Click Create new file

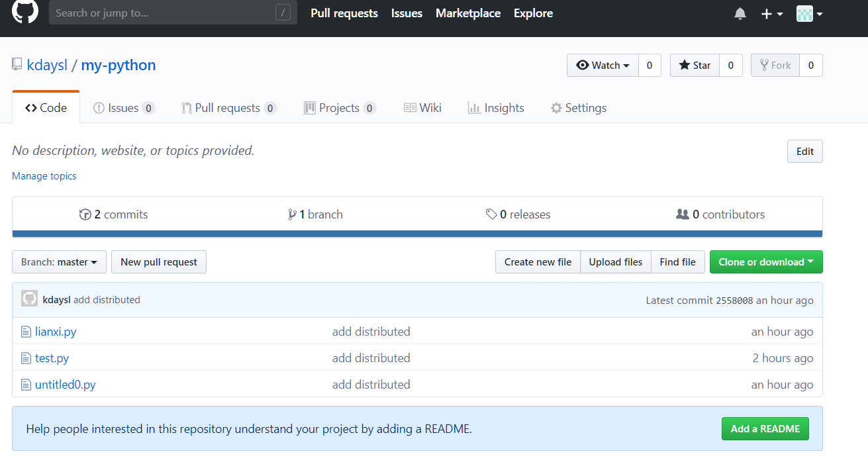pyautogui.click(x=538, y=262)
